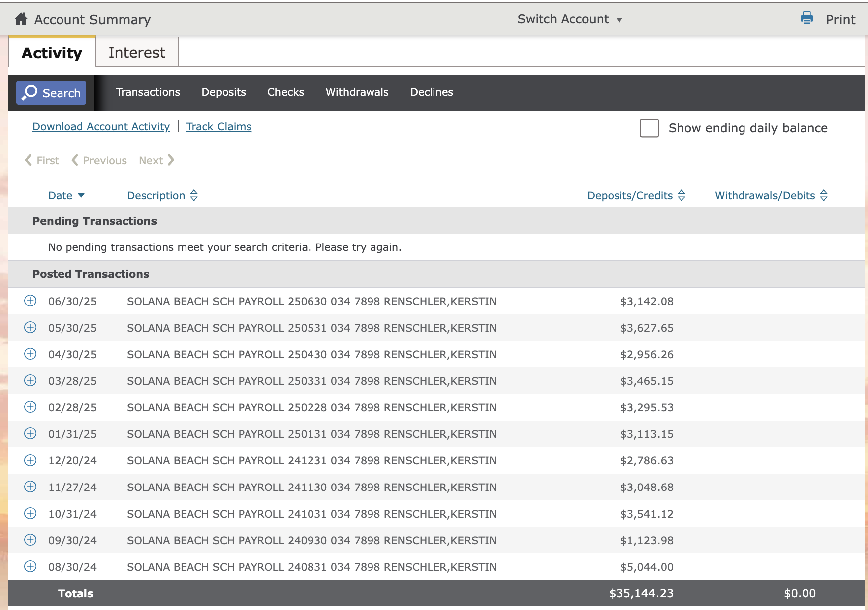Open details for the 12/20/24 deposit
868x610 pixels.
[30, 460]
